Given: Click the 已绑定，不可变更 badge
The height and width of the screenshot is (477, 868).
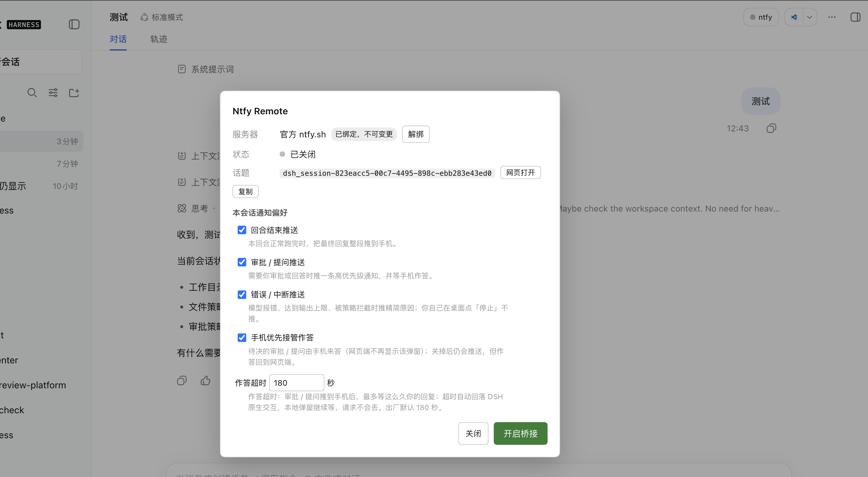Looking at the screenshot, I should pos(364,134).
